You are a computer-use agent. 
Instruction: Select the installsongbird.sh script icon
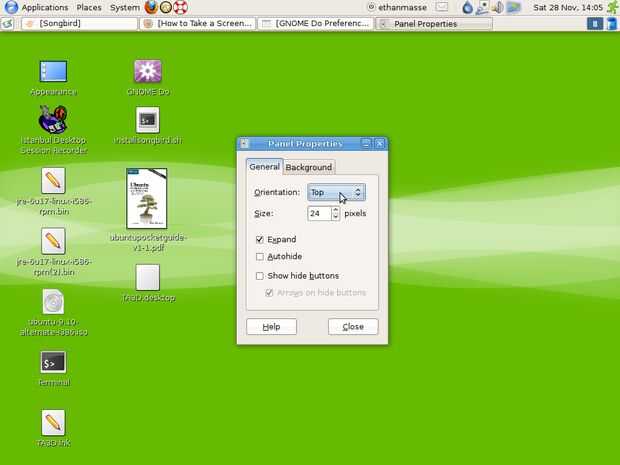147,120
